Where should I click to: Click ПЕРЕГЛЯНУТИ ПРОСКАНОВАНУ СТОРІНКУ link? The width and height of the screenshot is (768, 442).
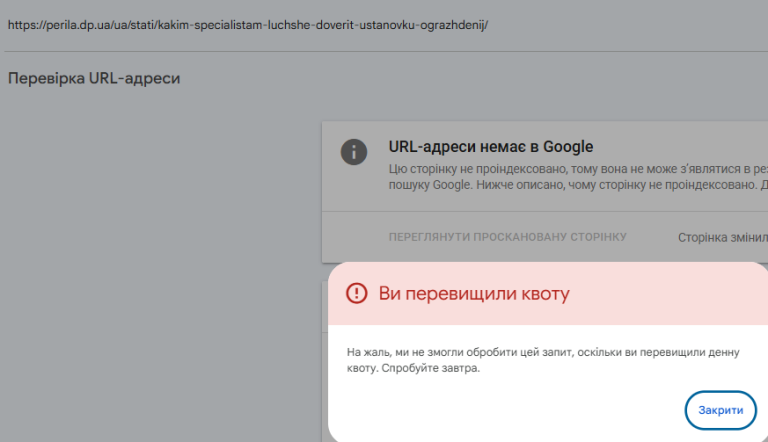pos(507,237)
